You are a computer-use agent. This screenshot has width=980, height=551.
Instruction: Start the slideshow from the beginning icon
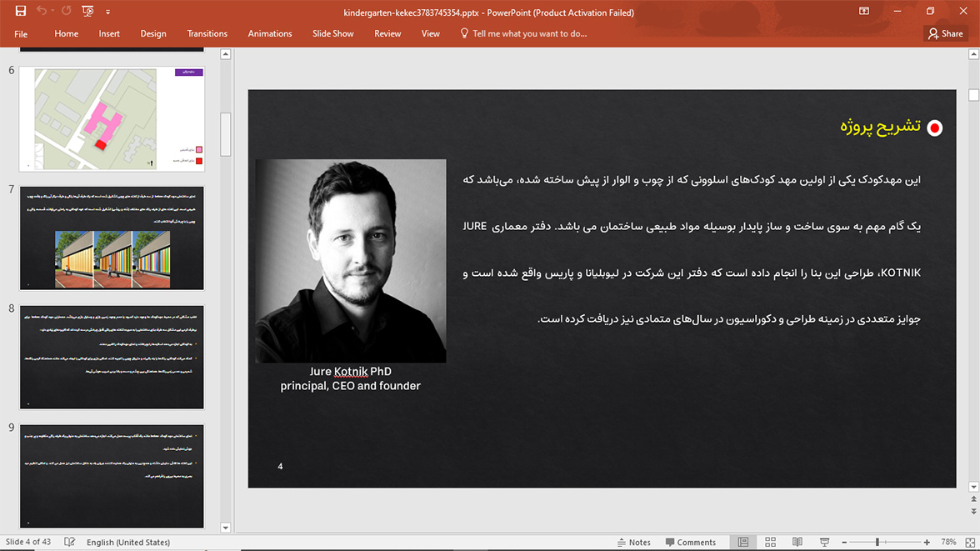coord(88,12)
